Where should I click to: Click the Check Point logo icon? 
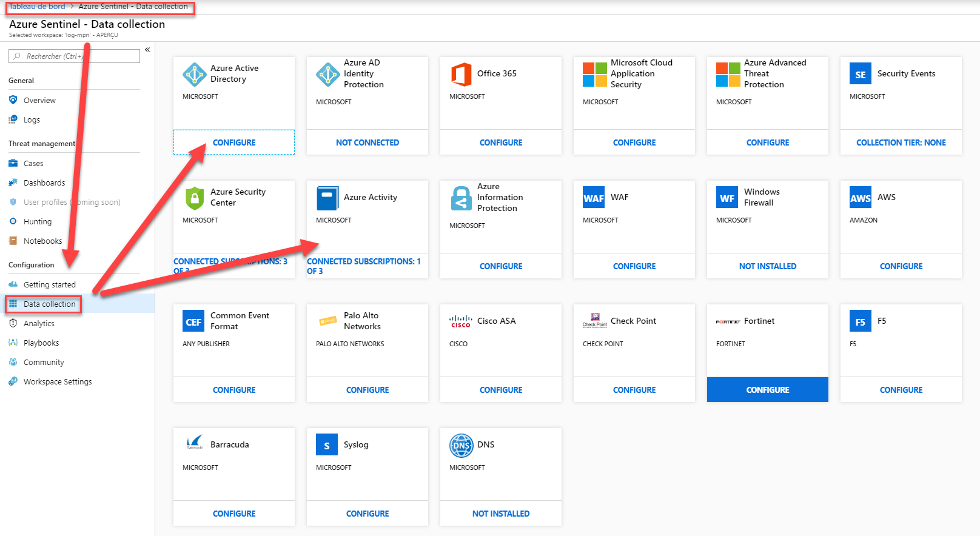(x=594, y=321)
